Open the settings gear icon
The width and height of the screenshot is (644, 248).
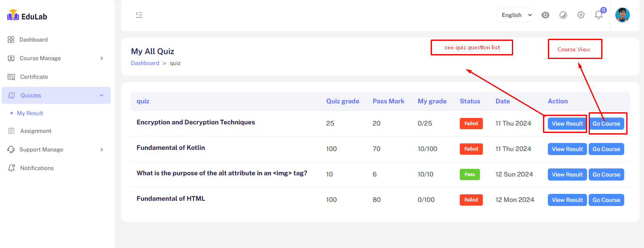581,15
